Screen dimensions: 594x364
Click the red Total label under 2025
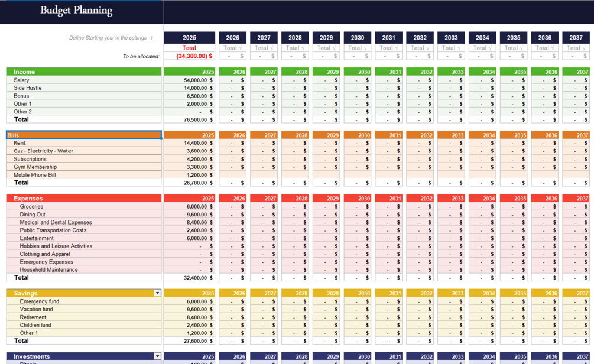[189, 48]
